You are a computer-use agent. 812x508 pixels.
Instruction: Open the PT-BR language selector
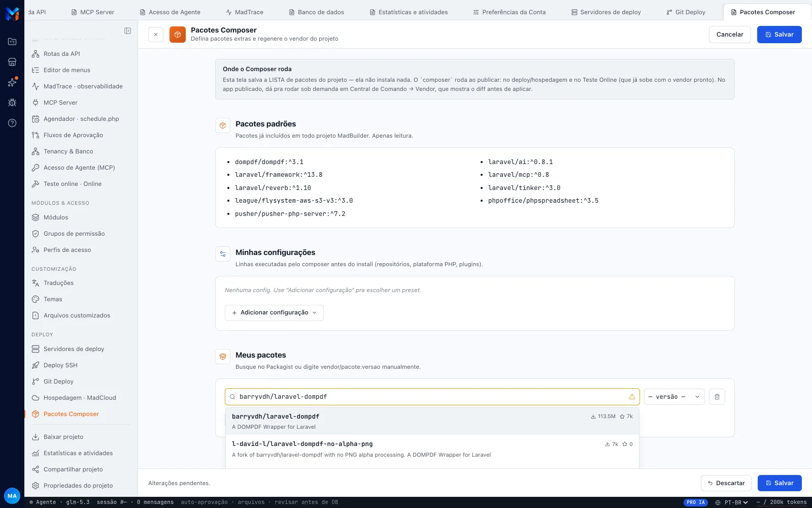pos(736,502)
